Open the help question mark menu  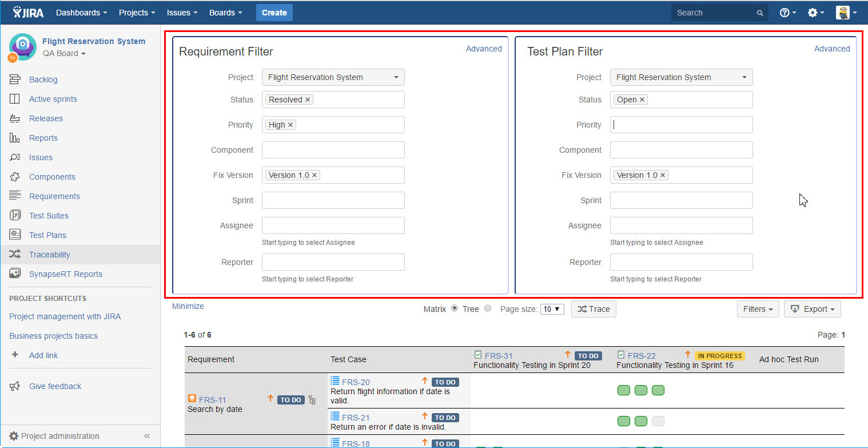point(788,13)
